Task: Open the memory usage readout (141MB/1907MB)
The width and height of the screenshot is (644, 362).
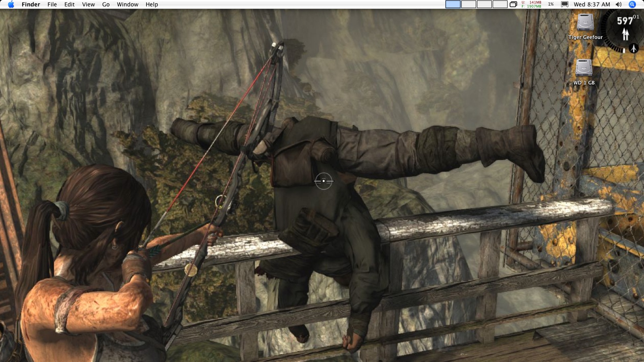Action: [x=532, y=4]
